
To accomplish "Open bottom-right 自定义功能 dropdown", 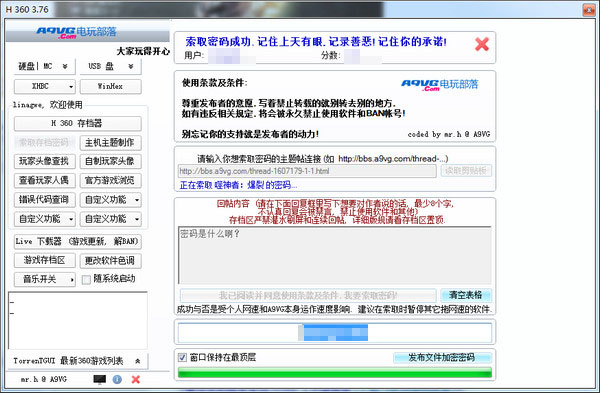I will 110,219.
